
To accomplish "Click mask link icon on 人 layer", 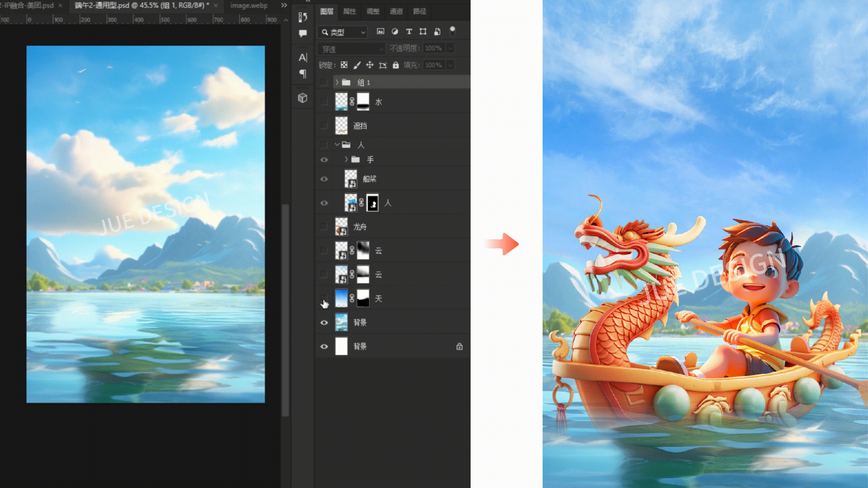I will pyautogui.click(x=361, y=203).
